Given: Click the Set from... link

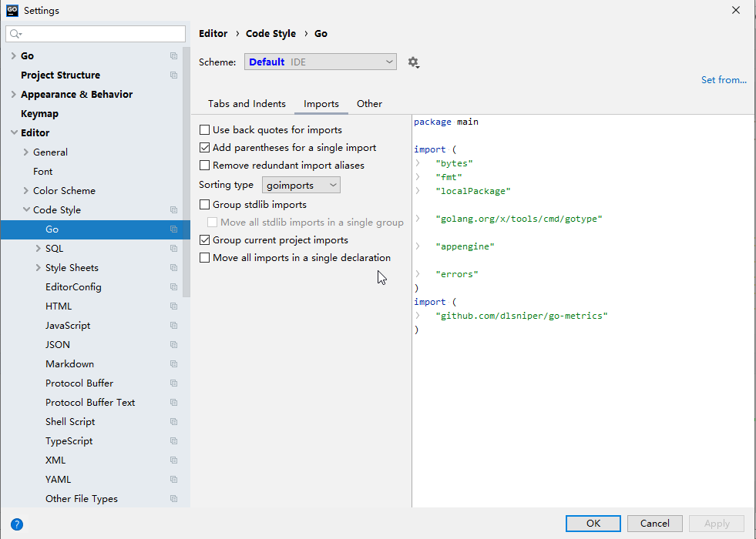Looking at the screenshot, I should click(x=723, y=80).
